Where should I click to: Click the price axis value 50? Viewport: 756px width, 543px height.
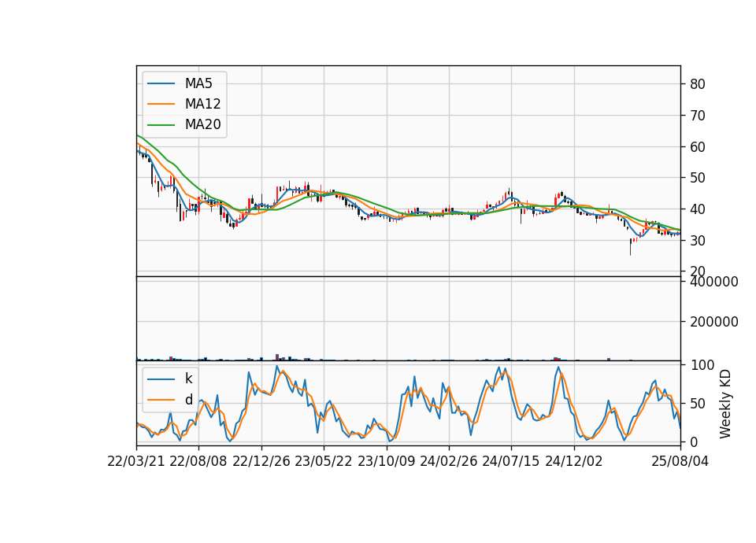tap(698, 178)
